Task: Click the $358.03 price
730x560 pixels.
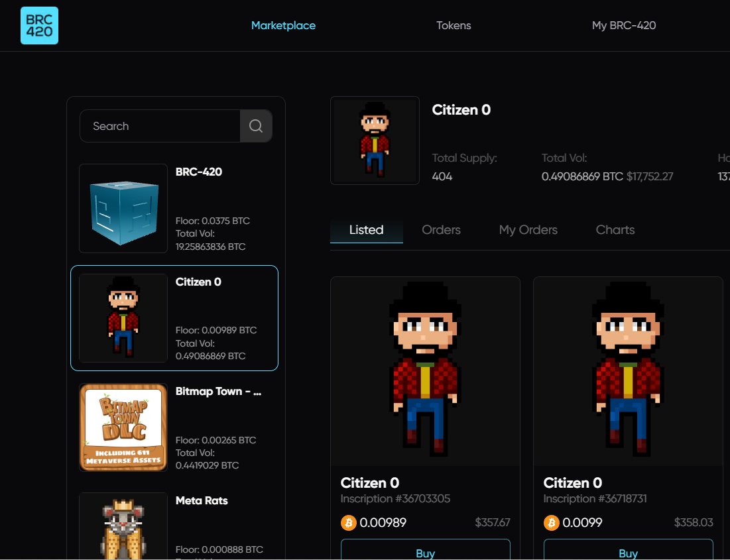Action: 694,523
